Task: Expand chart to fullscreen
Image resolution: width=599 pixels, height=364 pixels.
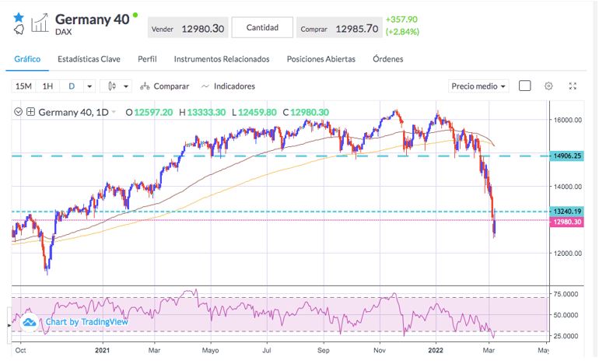Action: (573, 86)
